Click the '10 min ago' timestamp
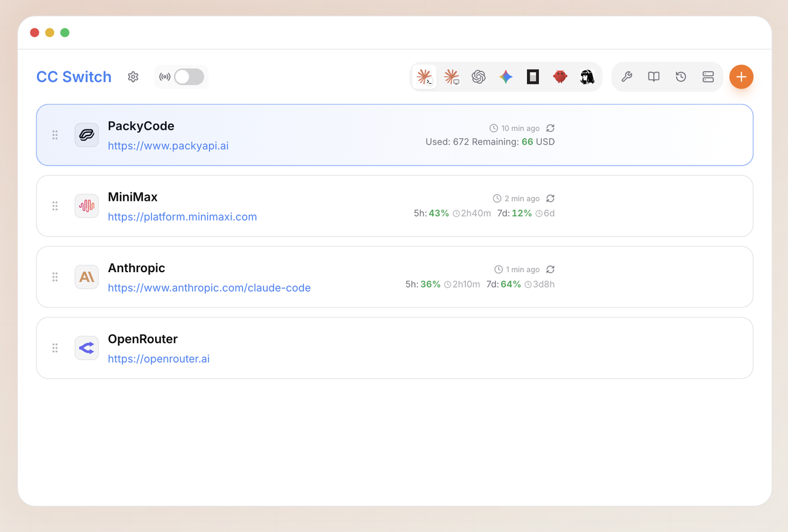Image resolution: width=788 pixels, height=532 pixels. click(x=520, y=128)
